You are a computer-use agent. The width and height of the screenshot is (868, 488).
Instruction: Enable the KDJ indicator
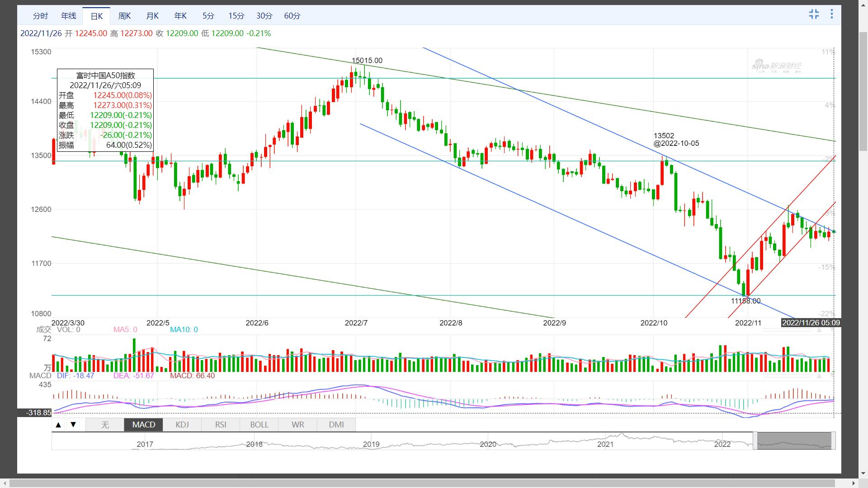(x=182, y=425)
